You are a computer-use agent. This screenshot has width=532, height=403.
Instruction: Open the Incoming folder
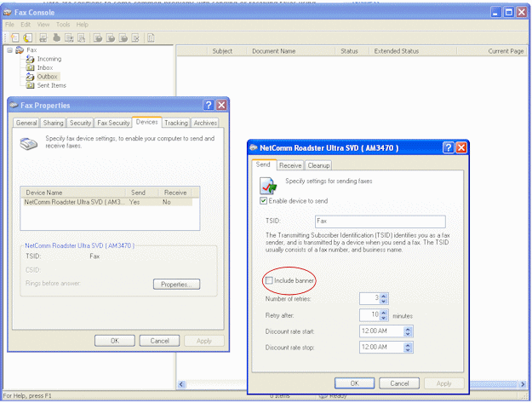coord(47,59)
